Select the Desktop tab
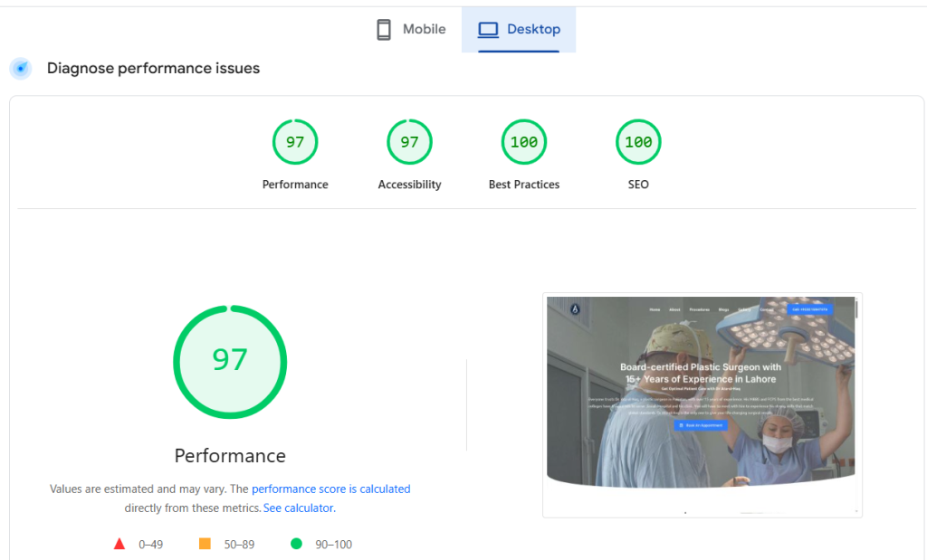This screenshot has width=927, height=560. pos(519,30)
